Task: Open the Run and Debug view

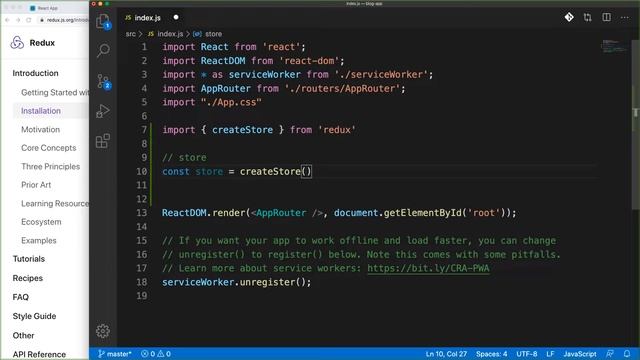Action: pyautogui.click(x=103, y=111)
